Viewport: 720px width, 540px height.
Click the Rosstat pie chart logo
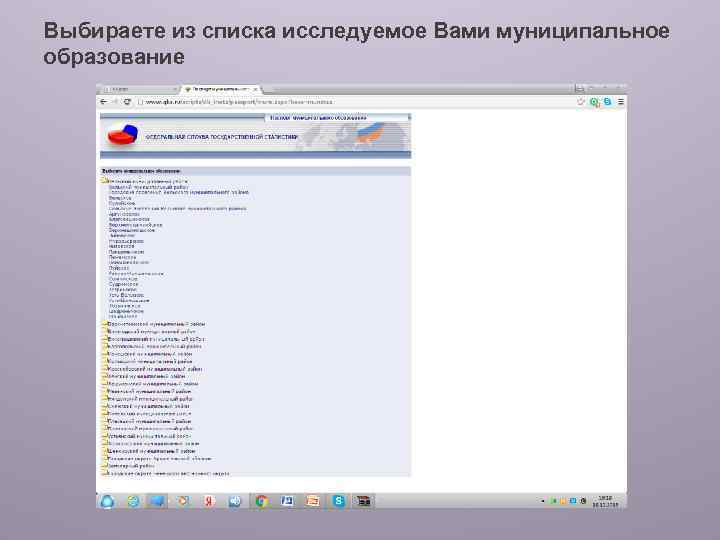[x=122, y=135]
